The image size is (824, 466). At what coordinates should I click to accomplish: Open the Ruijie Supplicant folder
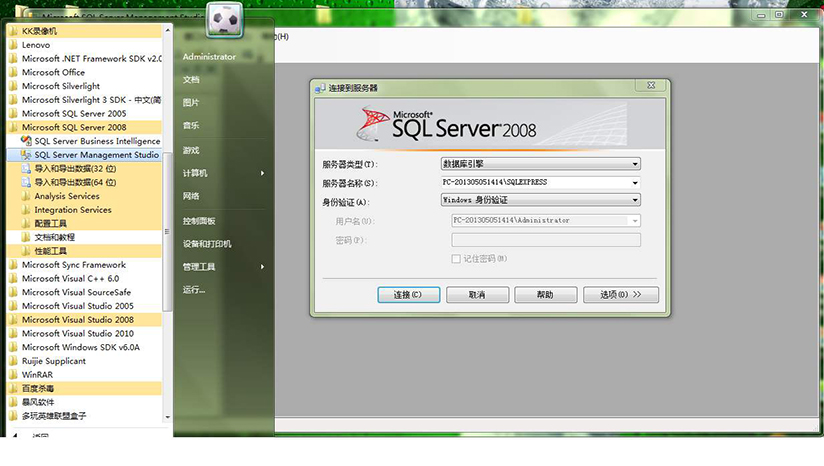pos(84,360)
